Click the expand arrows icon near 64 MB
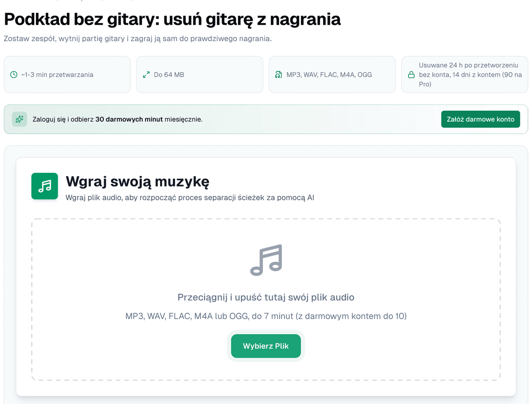The height and width of the screenshot is (404, 532). pos(146,74)
